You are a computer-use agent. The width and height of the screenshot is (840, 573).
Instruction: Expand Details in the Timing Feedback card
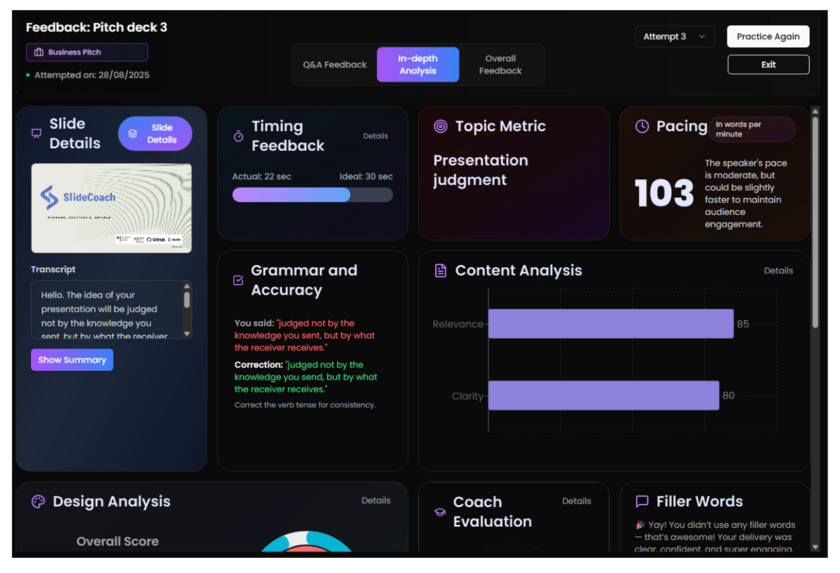375,136
